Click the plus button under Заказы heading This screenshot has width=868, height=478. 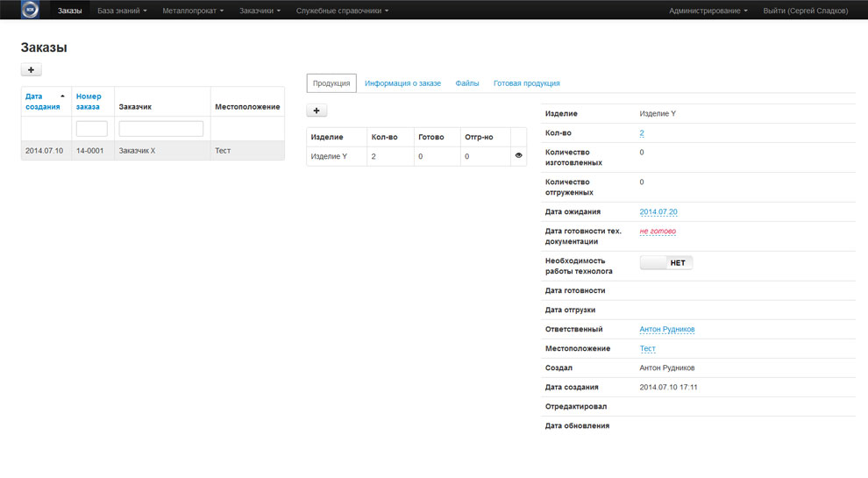coord(31,69)
